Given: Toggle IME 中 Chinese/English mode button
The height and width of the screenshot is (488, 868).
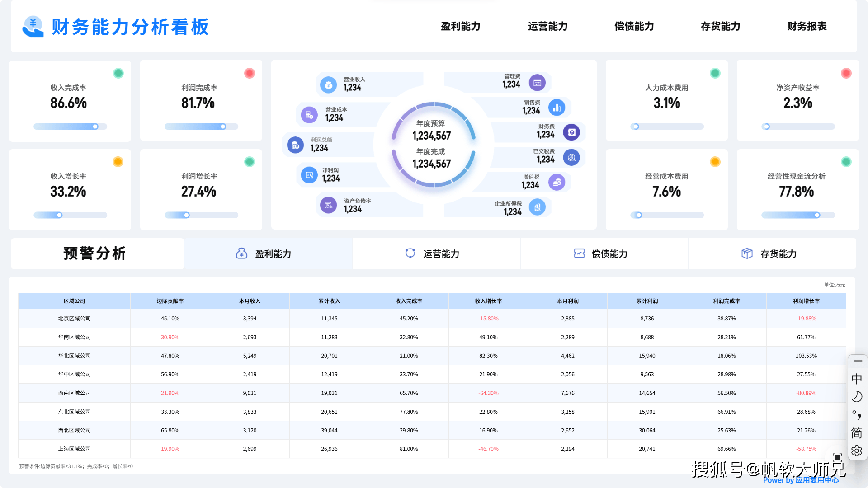Looking at the screenshot, I should 857,379.
